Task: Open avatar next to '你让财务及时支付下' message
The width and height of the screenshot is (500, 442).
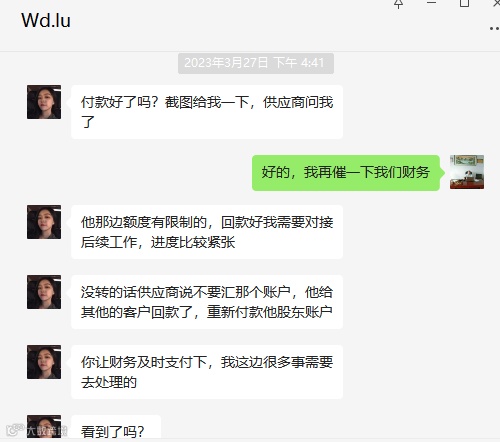Action: 44,362
